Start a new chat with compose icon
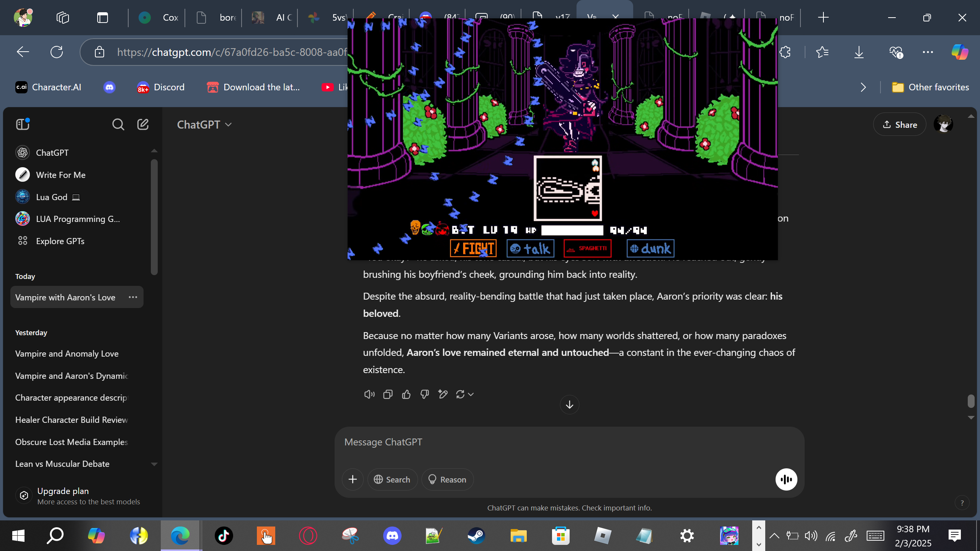The image size is (980, 551). (x=143, y=124)
